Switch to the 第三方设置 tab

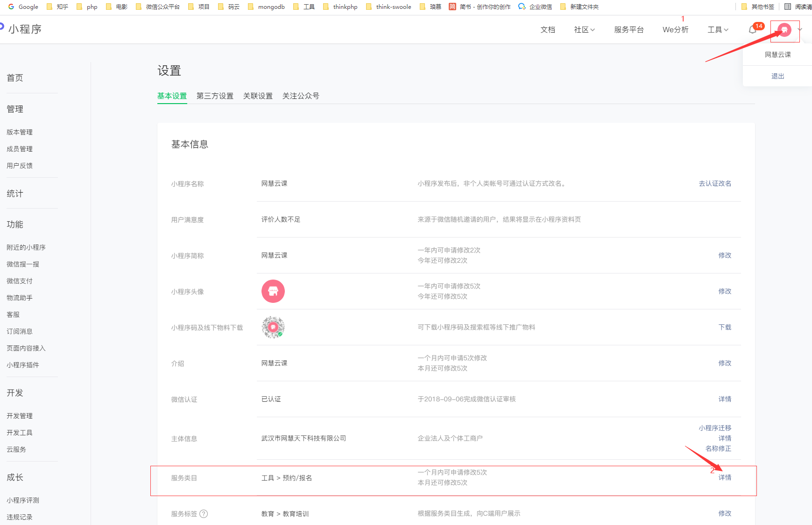pos(215,96)
